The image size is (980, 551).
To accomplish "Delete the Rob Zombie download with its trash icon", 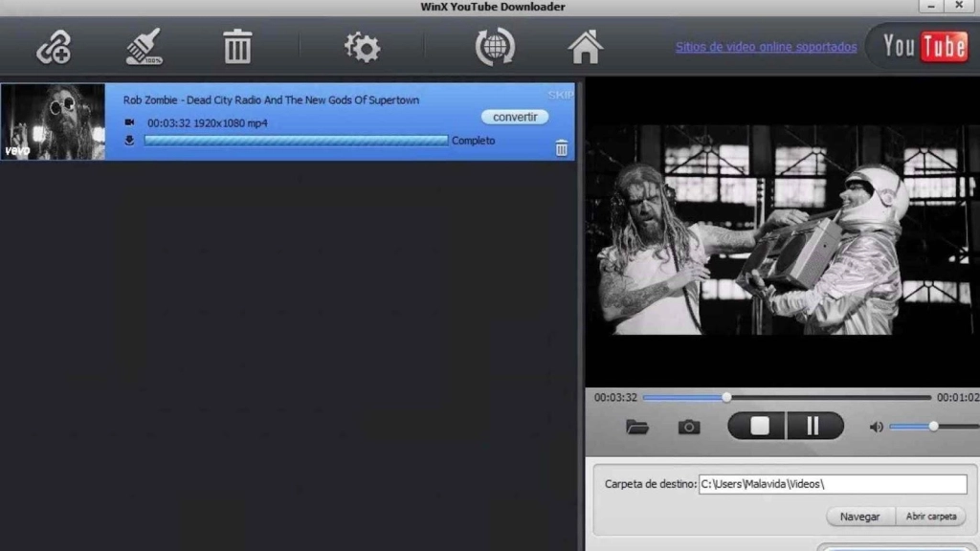I will (561, 148).
